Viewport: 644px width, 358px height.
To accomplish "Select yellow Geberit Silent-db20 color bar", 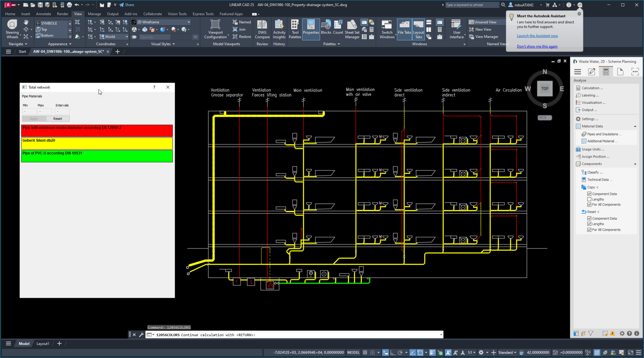I will click(97, 144).
